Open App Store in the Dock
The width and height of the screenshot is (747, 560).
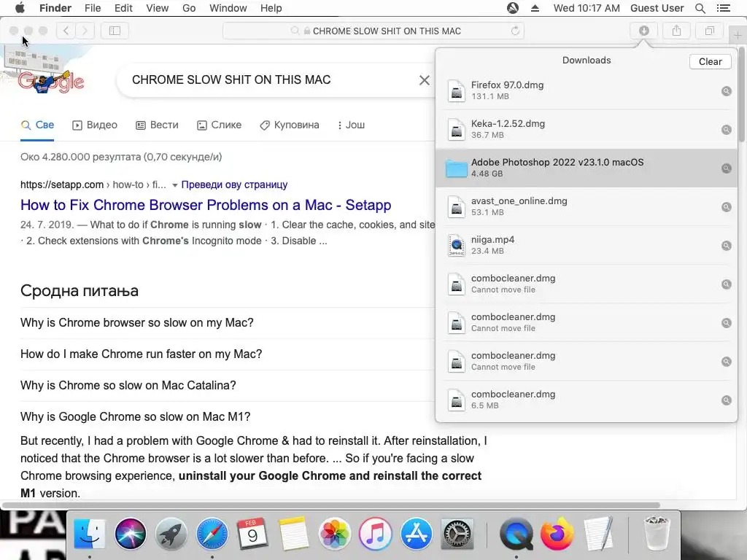417,533
